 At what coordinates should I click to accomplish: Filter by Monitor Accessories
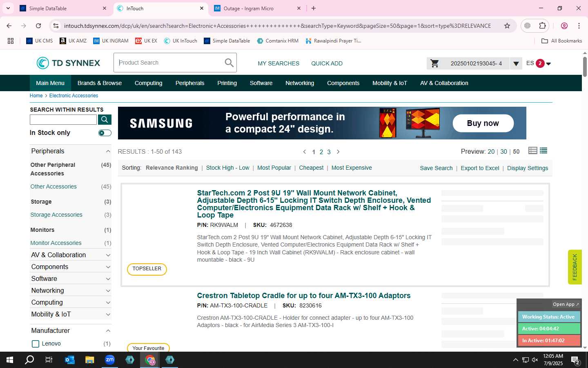pos(56,243)
